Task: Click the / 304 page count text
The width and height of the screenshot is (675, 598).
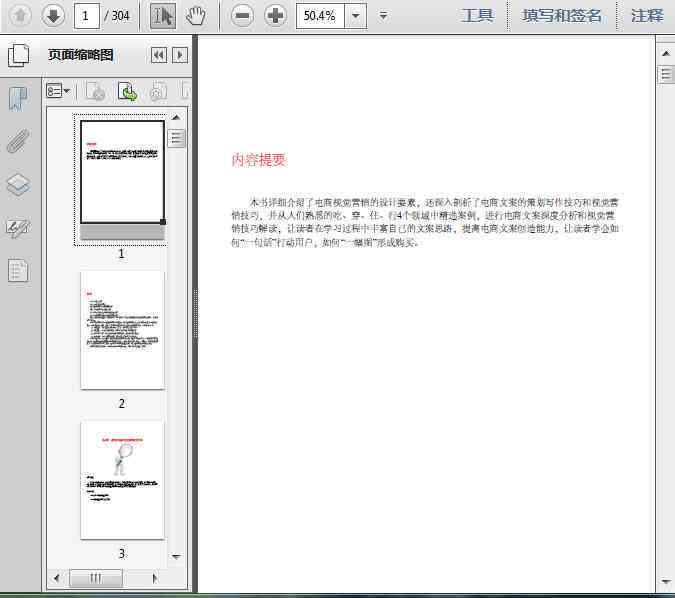Action: coord(117,16)
